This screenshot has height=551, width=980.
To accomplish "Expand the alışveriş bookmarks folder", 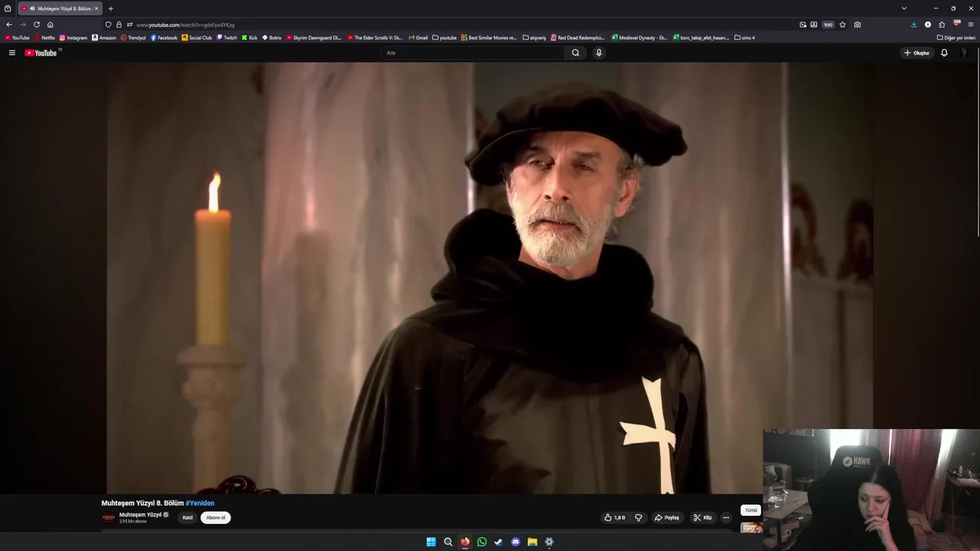I will coord(534,37).
